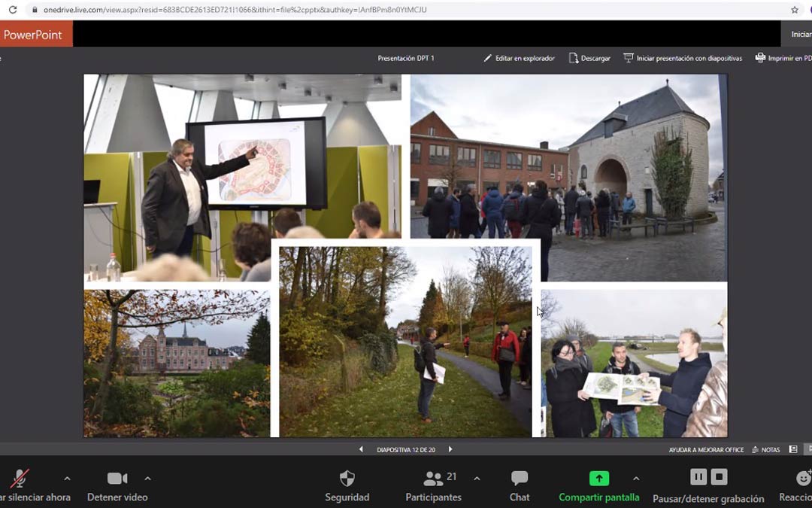Click the lock icon in address bar

[x=35, y=9]
